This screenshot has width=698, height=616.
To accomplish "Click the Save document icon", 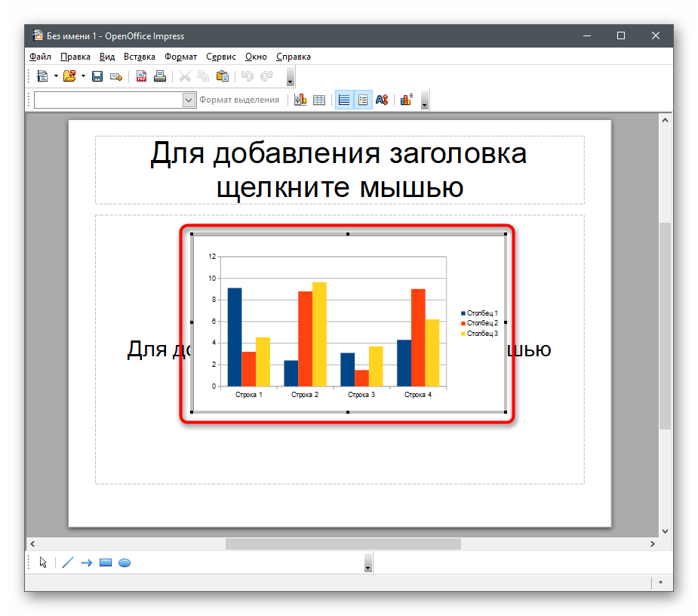I will point(97,76).
